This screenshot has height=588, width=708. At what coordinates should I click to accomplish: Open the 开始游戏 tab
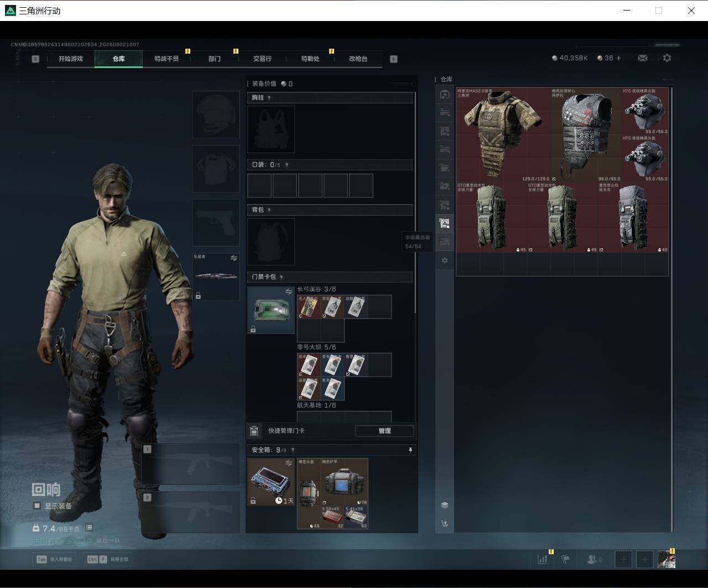[71, 59]
